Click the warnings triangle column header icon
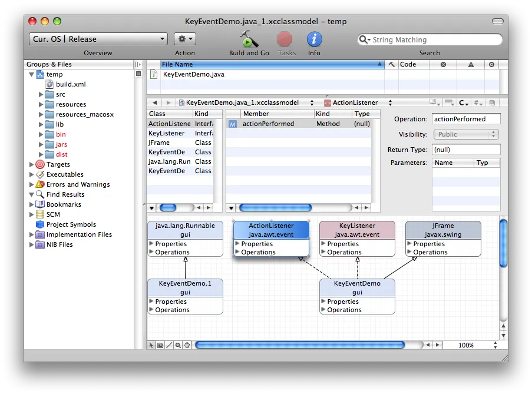The image size is (532, 394). pos(471,64)
